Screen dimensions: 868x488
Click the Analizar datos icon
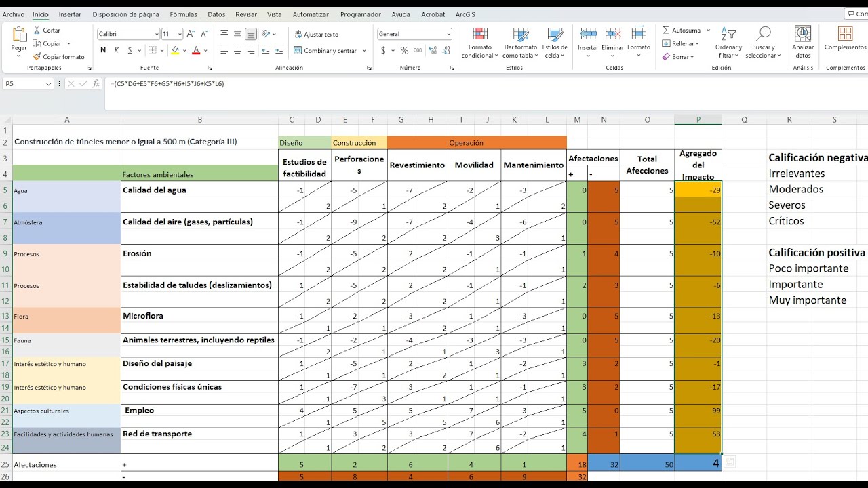803,34
